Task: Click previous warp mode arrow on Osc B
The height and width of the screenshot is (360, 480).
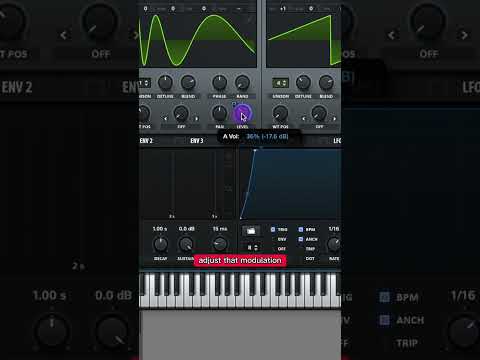Action: pos(303,118)
